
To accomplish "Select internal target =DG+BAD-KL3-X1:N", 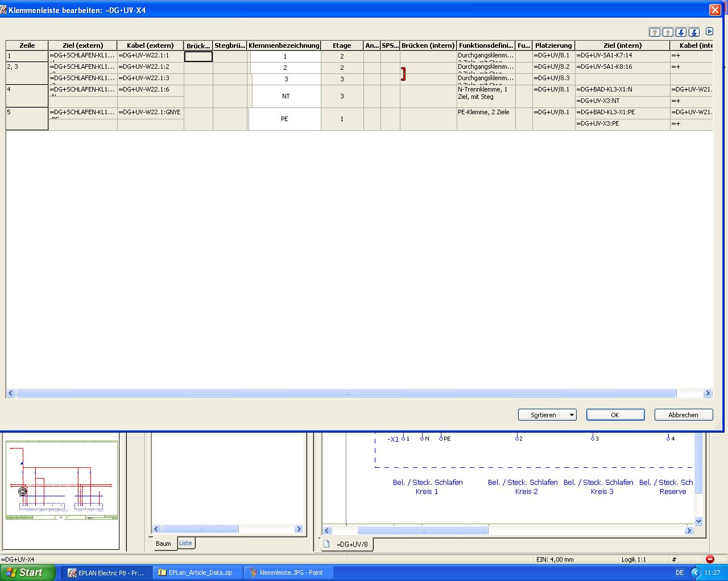I will click(623, 90).
